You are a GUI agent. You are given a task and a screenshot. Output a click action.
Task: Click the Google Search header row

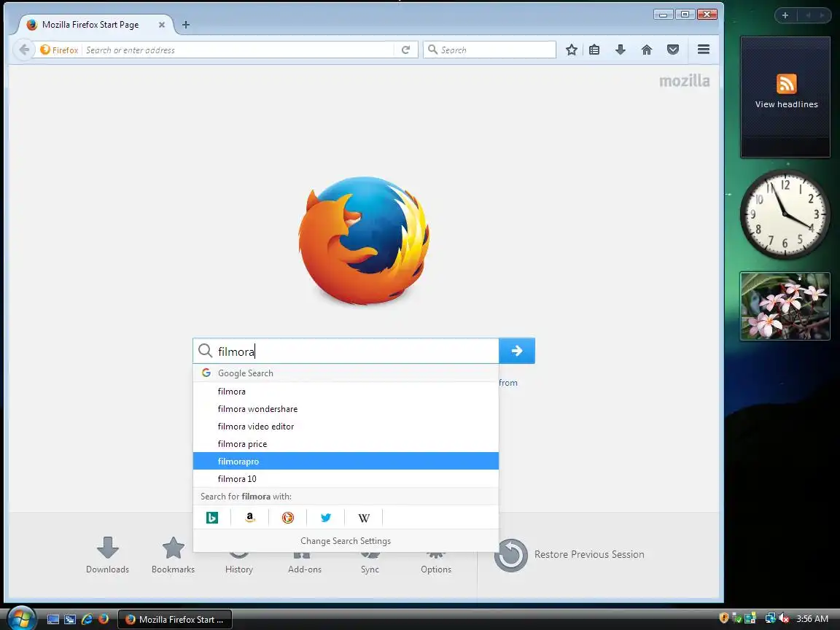[x=346, y=373]
